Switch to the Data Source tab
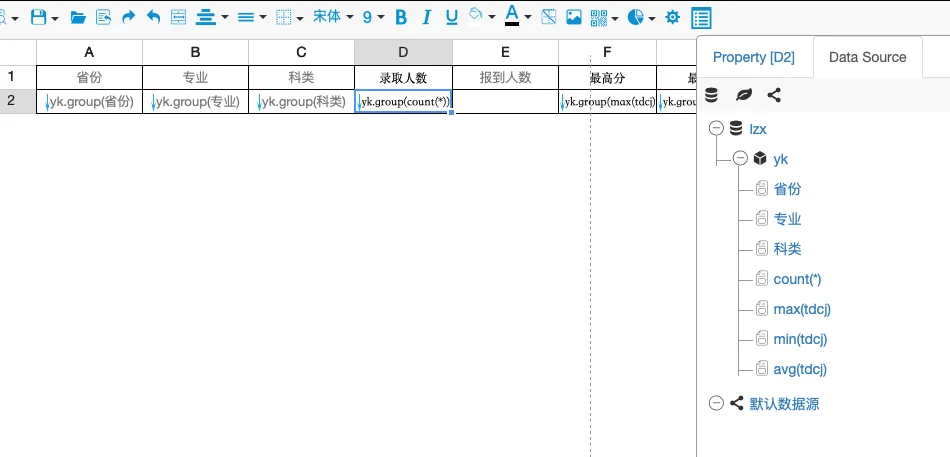Viewport: 950px width, 457px height. tap(868, 58)
